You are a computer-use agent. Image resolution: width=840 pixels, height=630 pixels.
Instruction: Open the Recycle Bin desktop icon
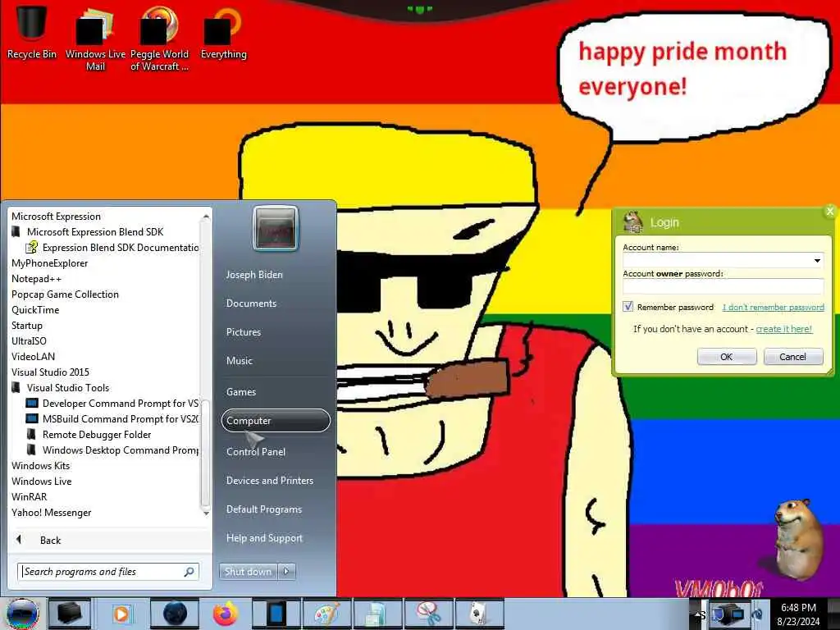[x=31, y=32]
